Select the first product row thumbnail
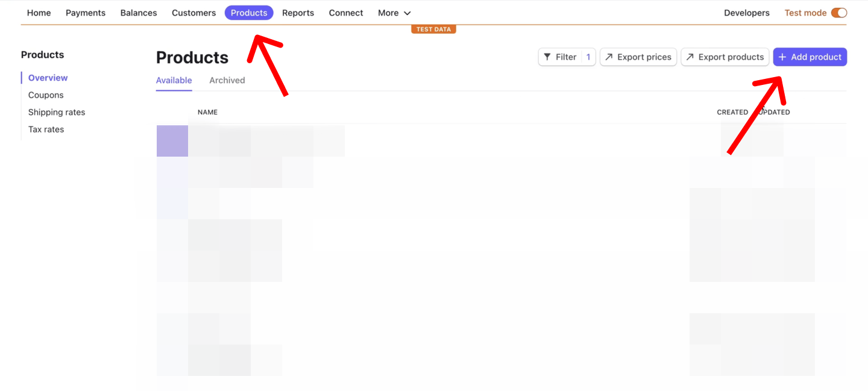The width and height of the screenshot is (868, 391). coord(172,140)
